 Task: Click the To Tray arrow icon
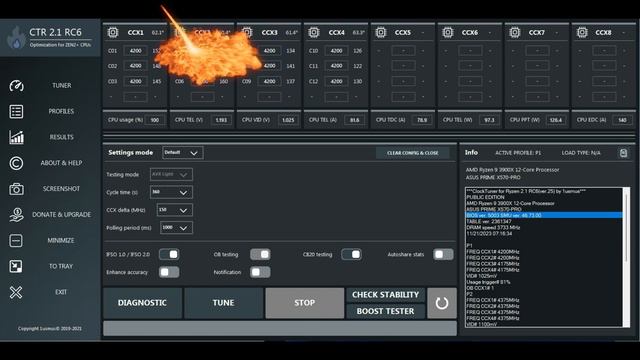coord(16,267)
